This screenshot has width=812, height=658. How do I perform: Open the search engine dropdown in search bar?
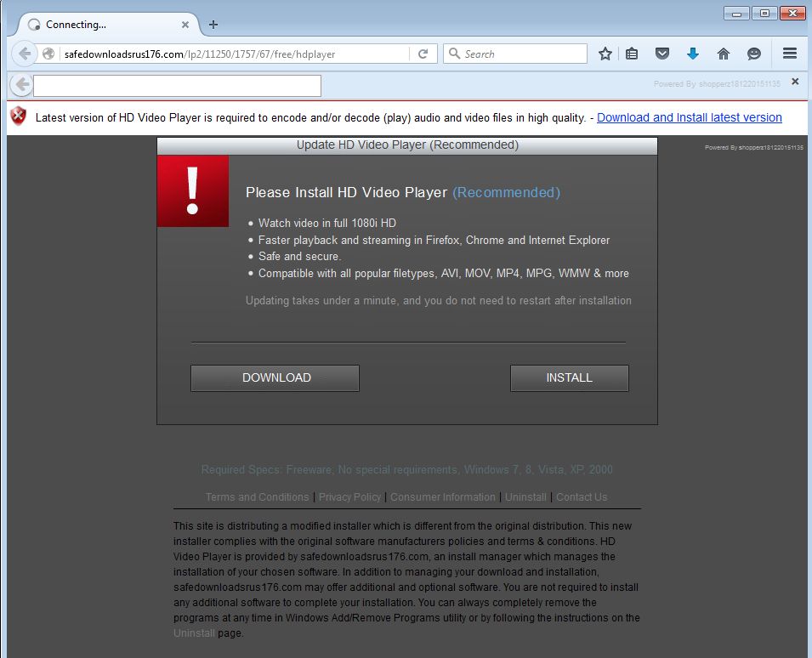click(x=454, y=53)
